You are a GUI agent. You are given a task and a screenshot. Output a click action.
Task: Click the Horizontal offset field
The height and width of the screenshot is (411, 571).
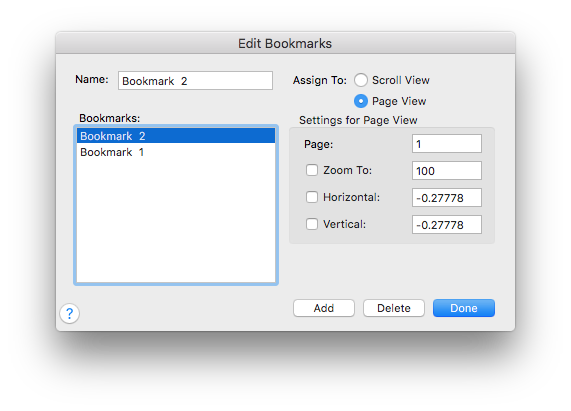[447, 198]
